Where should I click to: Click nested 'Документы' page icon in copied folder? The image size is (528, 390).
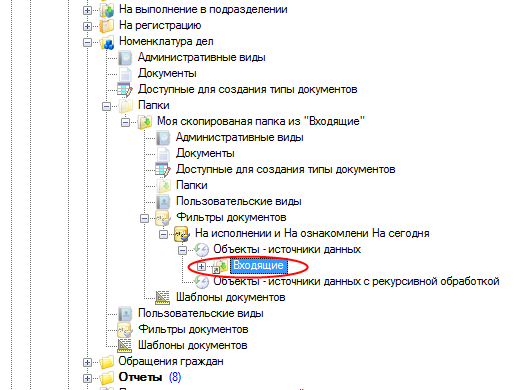[163, 154]
